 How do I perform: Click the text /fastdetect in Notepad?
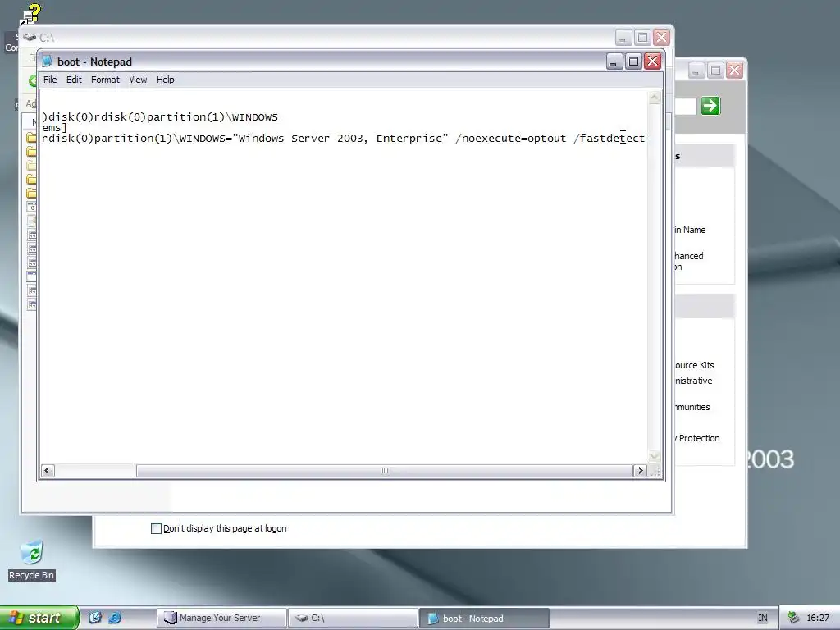(x=609, y=138)
